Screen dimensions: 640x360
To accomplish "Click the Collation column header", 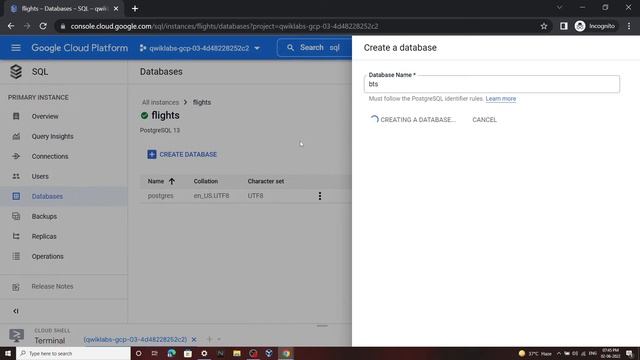I will 206,181.
